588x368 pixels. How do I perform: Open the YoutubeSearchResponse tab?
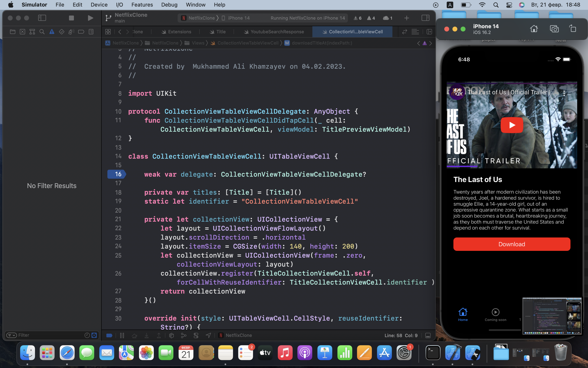tap(274, 32)
